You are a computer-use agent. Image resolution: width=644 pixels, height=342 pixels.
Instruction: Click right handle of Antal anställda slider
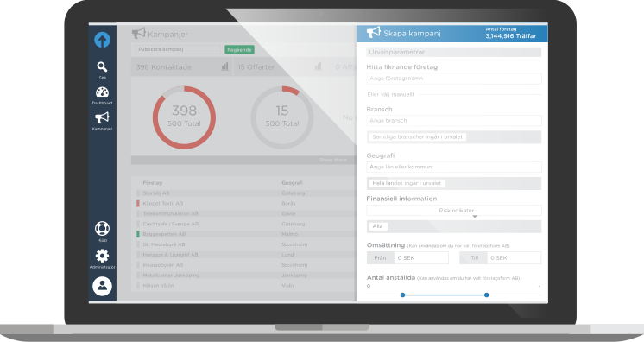pos(486,294)
